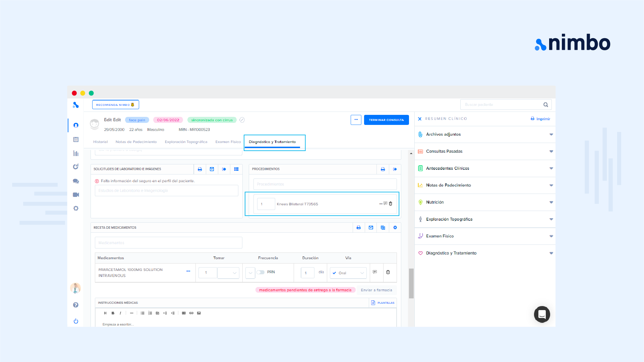The width and height of the screenshot is (644, 362).
Task: Open the chat messages sidebar icon
Action: click(76, 181)
